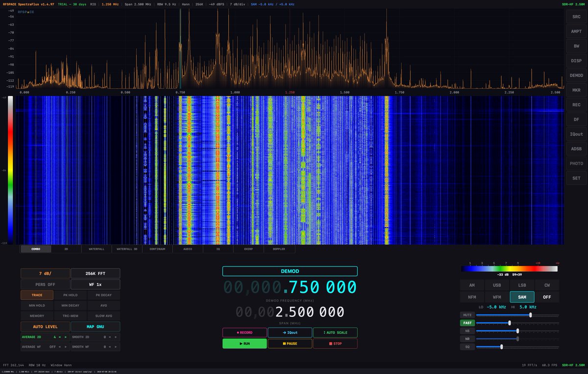Screen dimensions: 588x374
Task: Select CW demodulation mode
Action: tap(547, 285)
